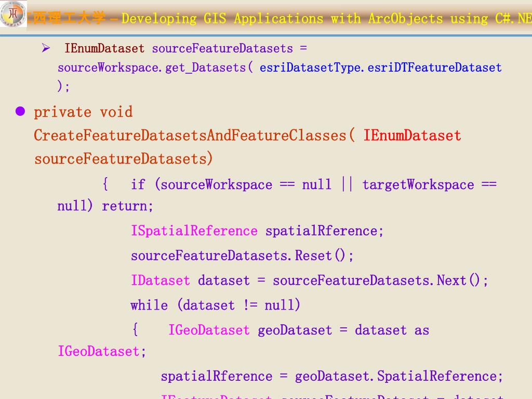
Task: Click 'sourceFeatureDatasets.Next();' call
Action: (x=380, y=280)
